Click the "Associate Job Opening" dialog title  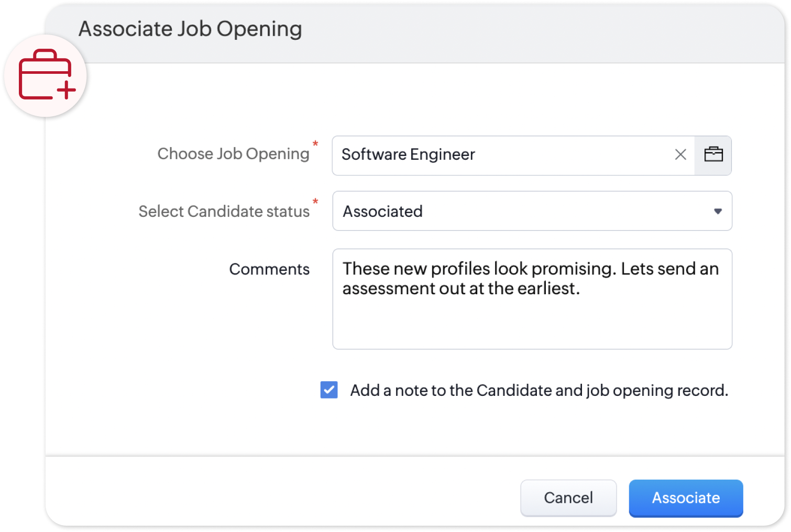point(190,29)
